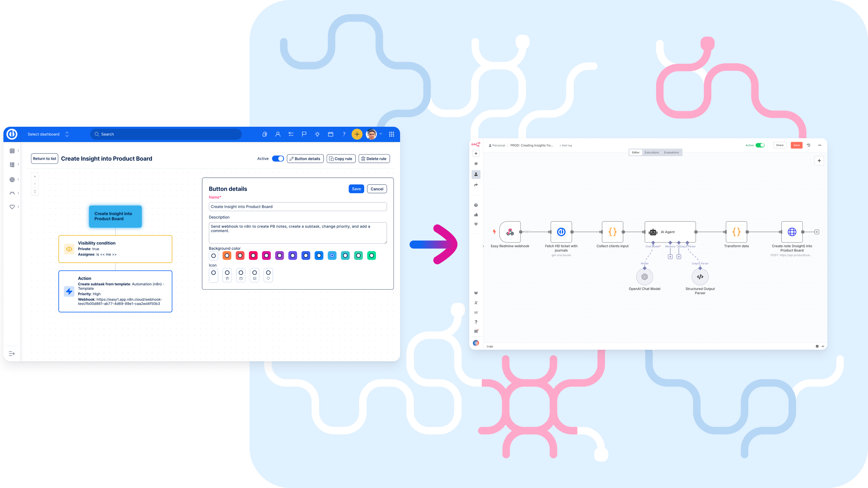Click the OpenAI Chat Model node
The width and height of the screenshot is (868, 488).
point(645,277)
